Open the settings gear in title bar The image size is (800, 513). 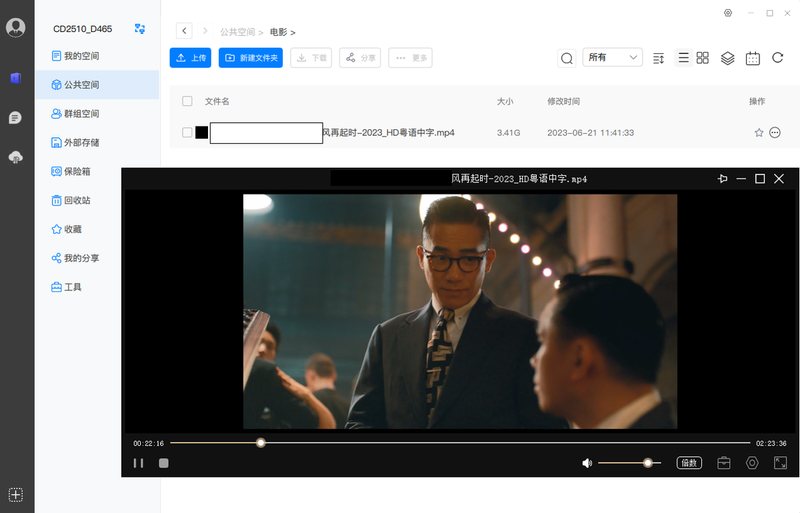point(728,13)
